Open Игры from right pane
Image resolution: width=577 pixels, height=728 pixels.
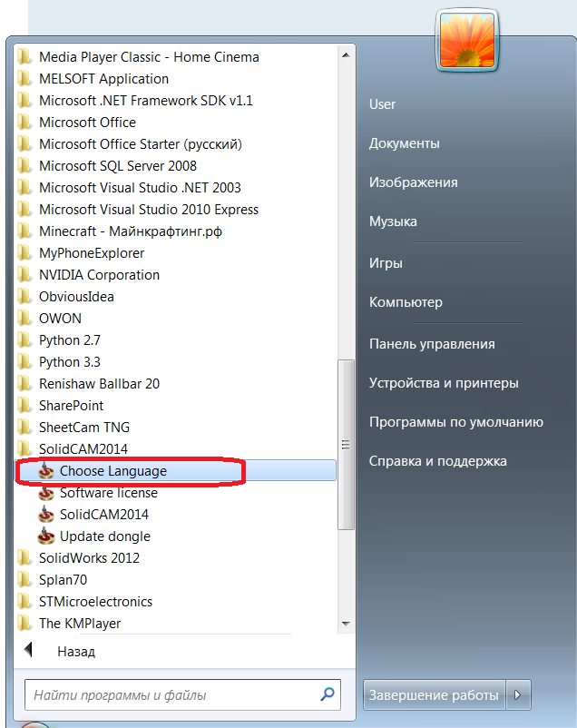tap(386, 263)
